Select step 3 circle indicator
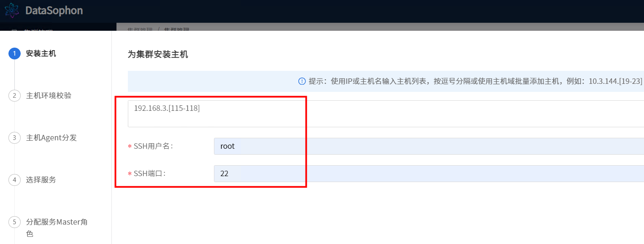Image resolution: width=644 pixels, height=244 pixels. 14,138
